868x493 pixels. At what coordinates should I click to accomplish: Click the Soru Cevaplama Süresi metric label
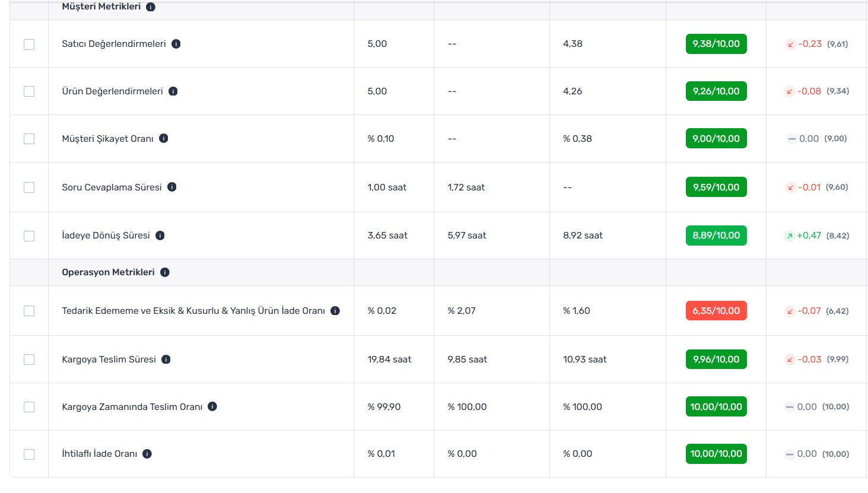(x=112, y=187)
